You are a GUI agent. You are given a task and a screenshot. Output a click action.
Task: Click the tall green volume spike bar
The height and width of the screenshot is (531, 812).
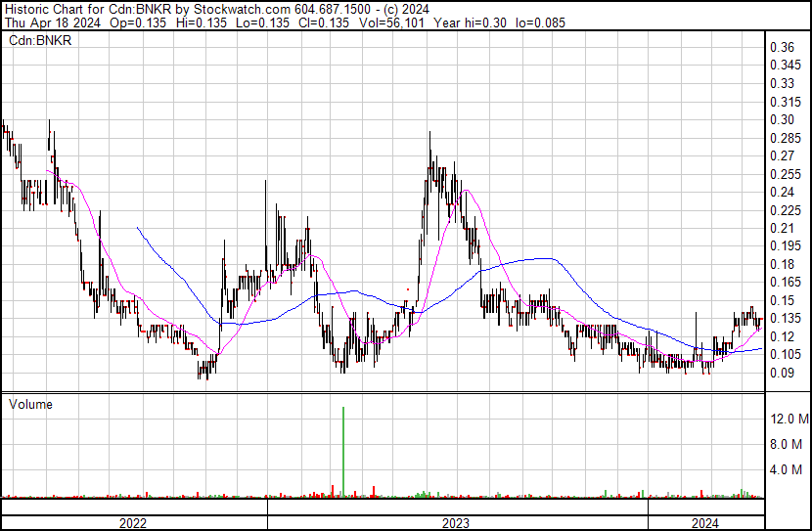(x=343, y=450)
